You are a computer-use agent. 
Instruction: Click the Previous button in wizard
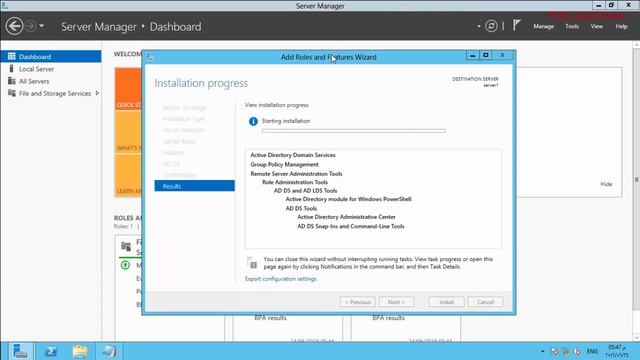[x=358, y=302]
